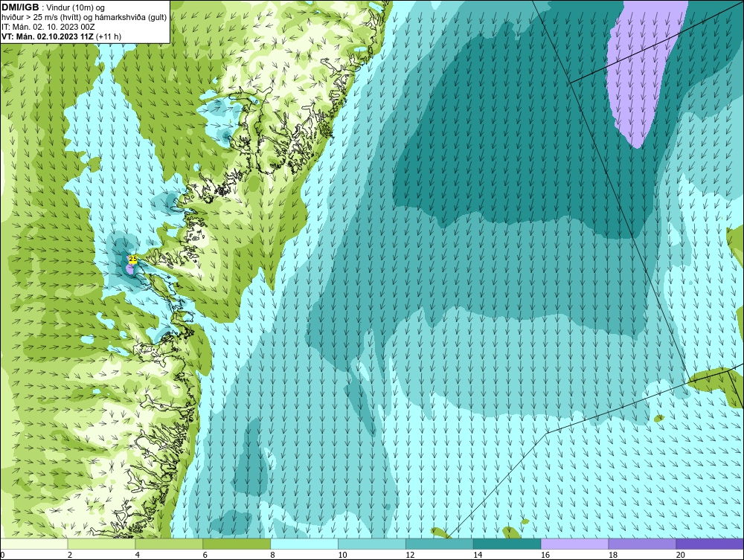
Task: Select the 0–2 m/s legend color swatch
Action: point(34,544)
